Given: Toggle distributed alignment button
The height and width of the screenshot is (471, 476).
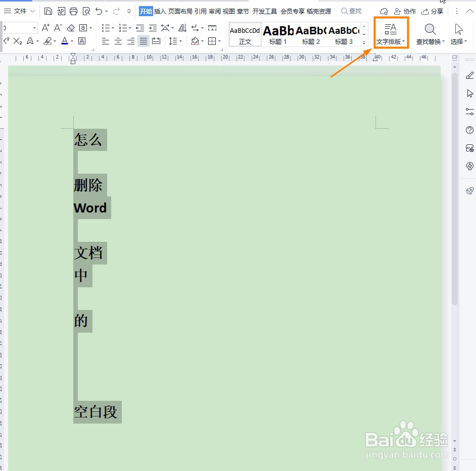Looking at the screenshot, I should [156, 41].
